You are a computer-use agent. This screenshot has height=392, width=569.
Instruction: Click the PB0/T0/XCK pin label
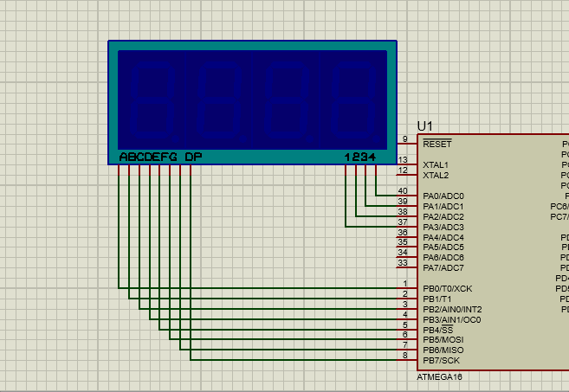(x=448, y=289)
